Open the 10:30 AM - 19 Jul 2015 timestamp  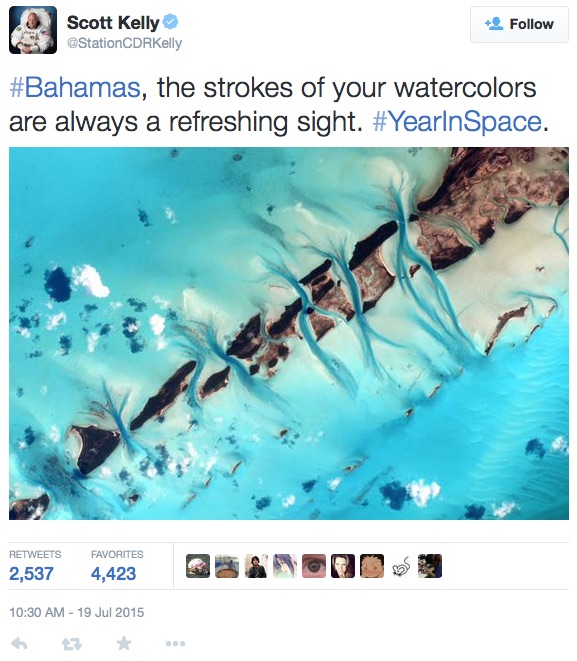coord(76,612)
